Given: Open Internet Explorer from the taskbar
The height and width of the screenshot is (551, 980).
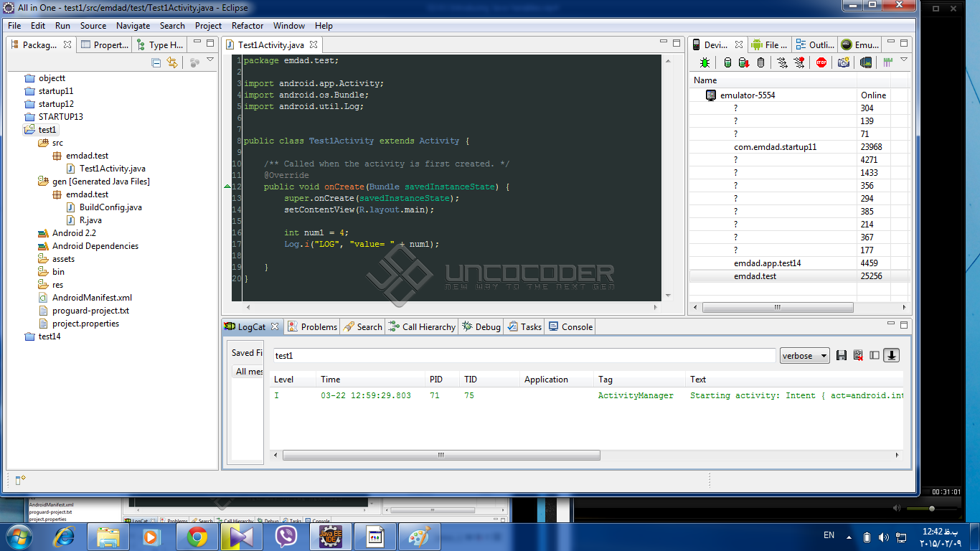Looking at the screenshot, I should coord(65,536).
